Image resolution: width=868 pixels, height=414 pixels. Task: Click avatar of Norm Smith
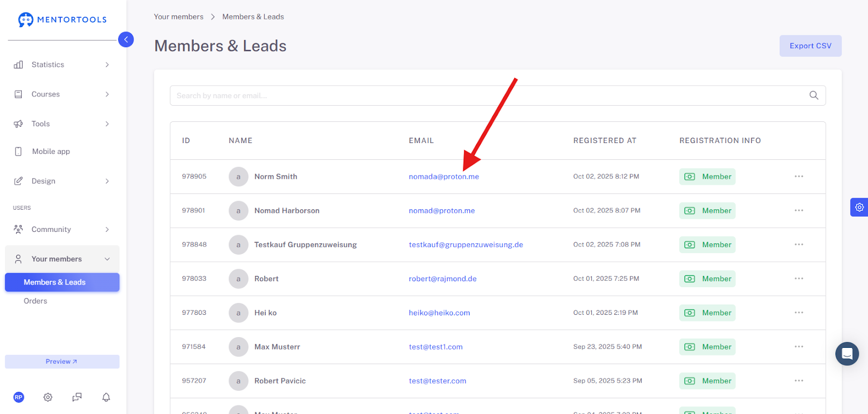click(239, 177)
